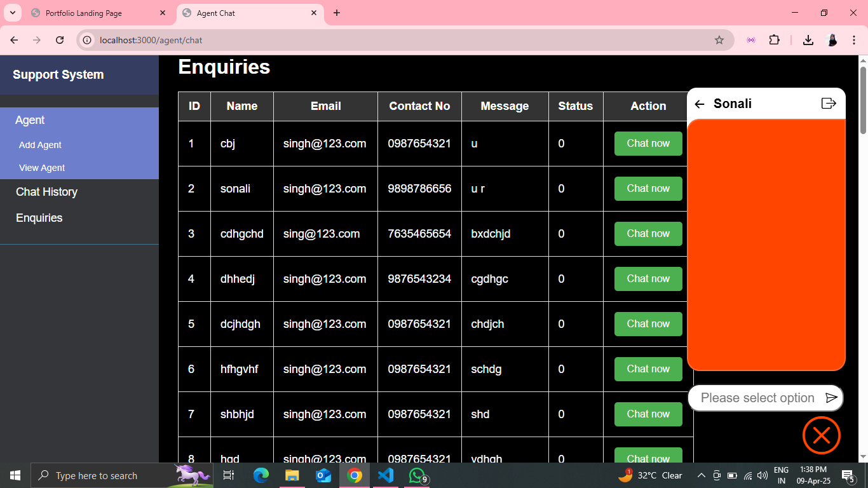Open WhatsApp from the taskbar

pyautogui.click(x=417, y=475)
